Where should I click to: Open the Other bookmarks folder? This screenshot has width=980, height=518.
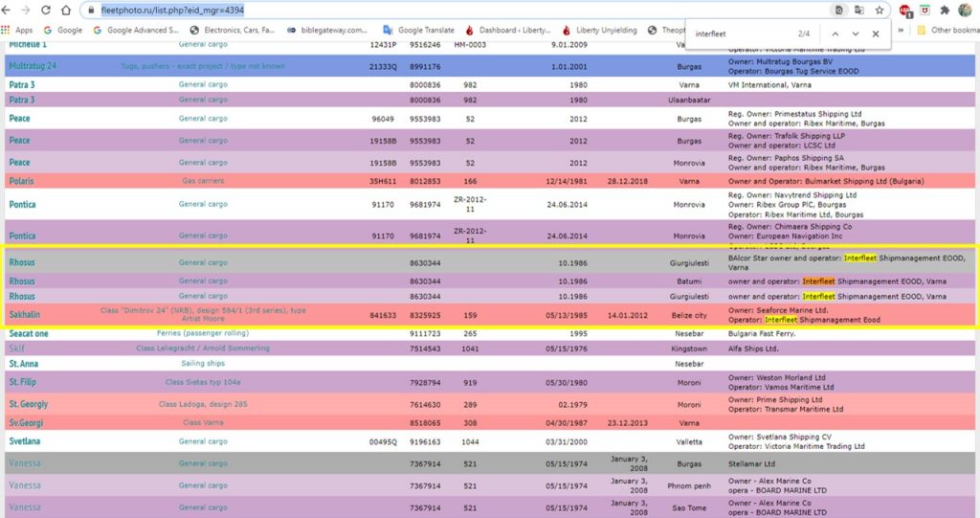click(947, 30)
